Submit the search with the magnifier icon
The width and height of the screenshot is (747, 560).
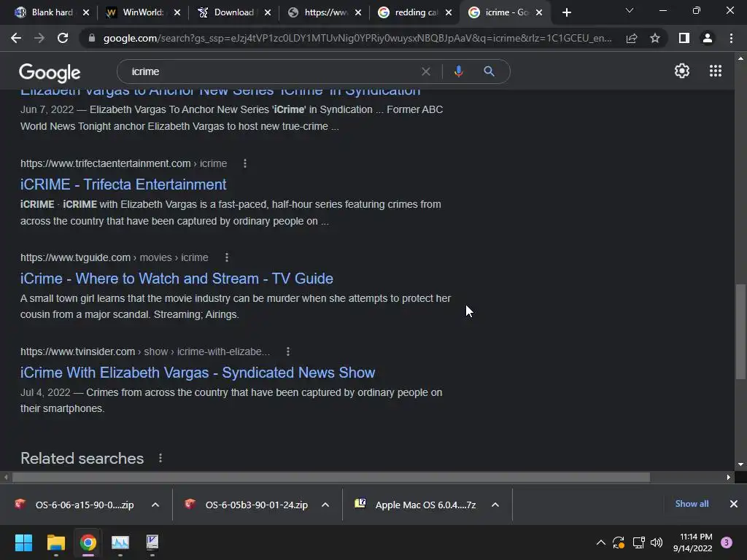pos(489,71)
